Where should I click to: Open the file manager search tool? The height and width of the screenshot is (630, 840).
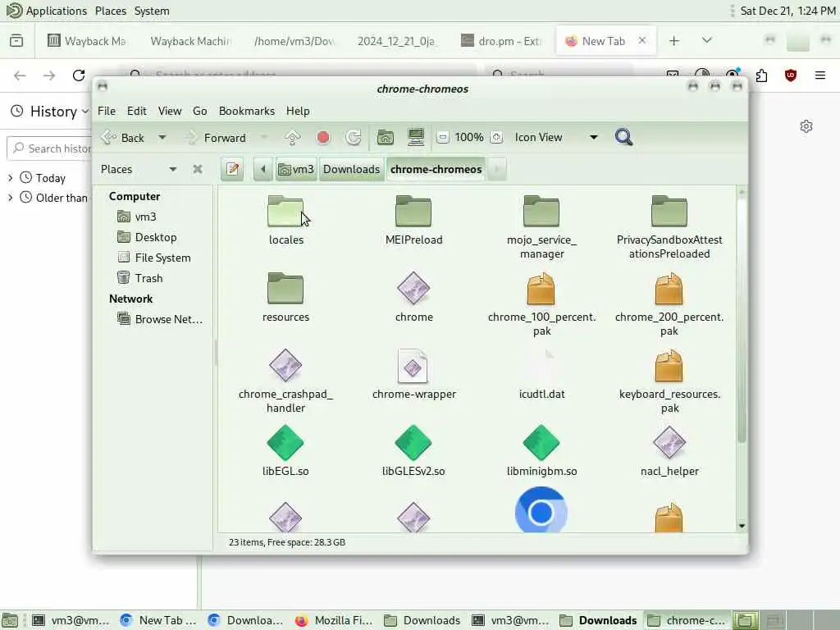pyautogui.click(x=623, y=138)
